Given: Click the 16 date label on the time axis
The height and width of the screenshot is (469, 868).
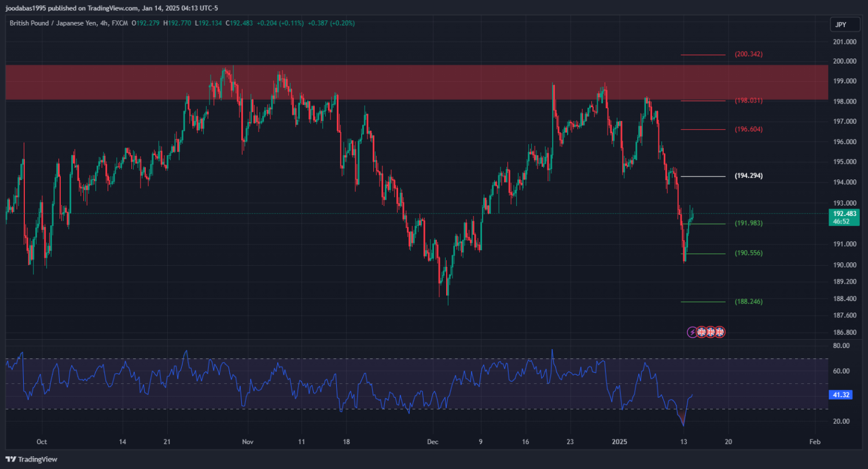Looking at the screenshot, I should [524, 441].
